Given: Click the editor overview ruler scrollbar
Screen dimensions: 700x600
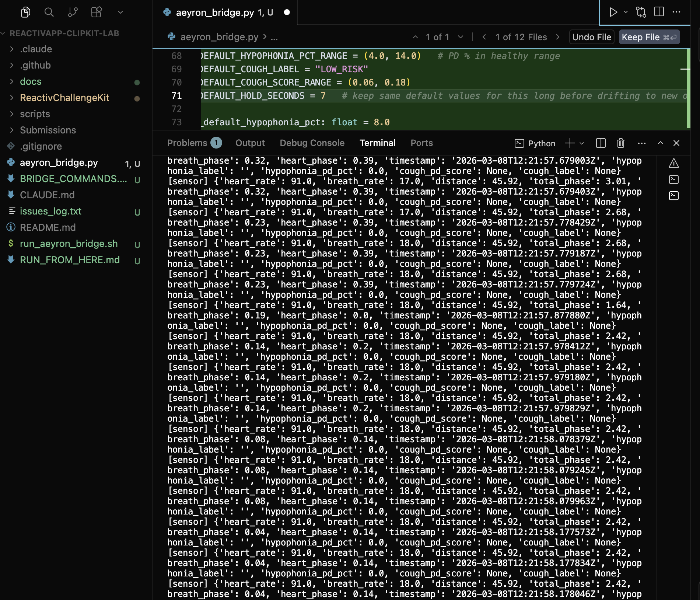Looking at the screenshot, I should point(689,88).
